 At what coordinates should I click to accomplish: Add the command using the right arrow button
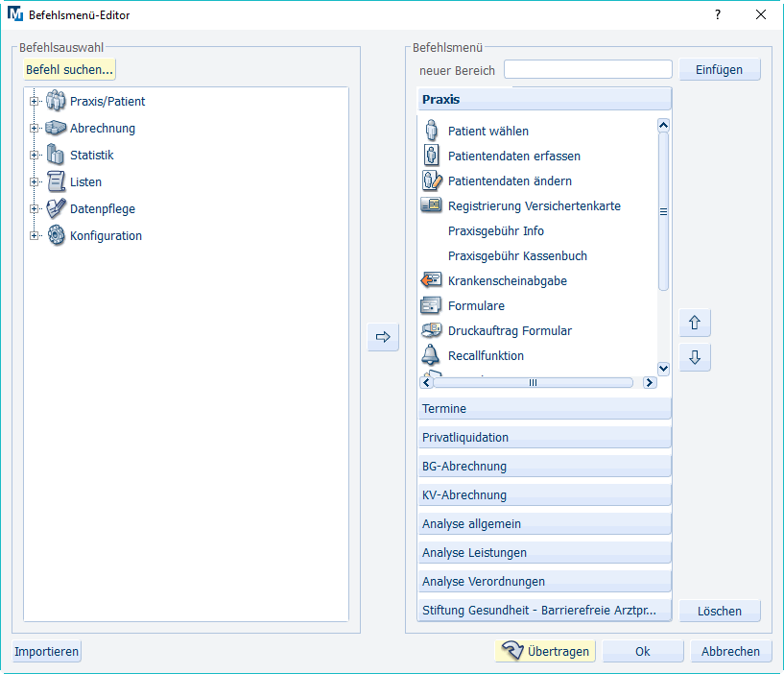[383, 337]
